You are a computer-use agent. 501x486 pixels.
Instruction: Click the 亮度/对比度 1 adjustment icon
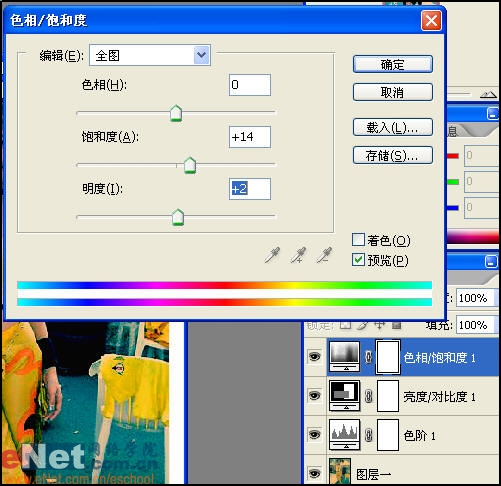point(345,396)
